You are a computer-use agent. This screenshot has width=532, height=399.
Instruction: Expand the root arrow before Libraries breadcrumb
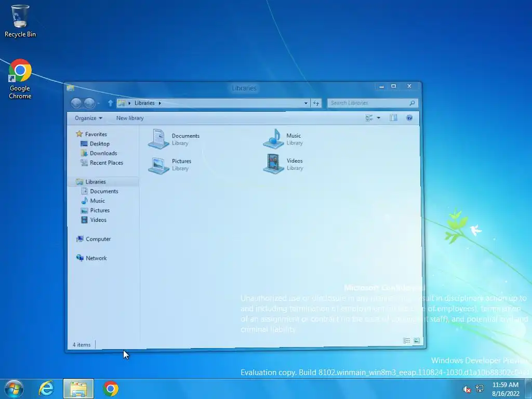(129, 103)
